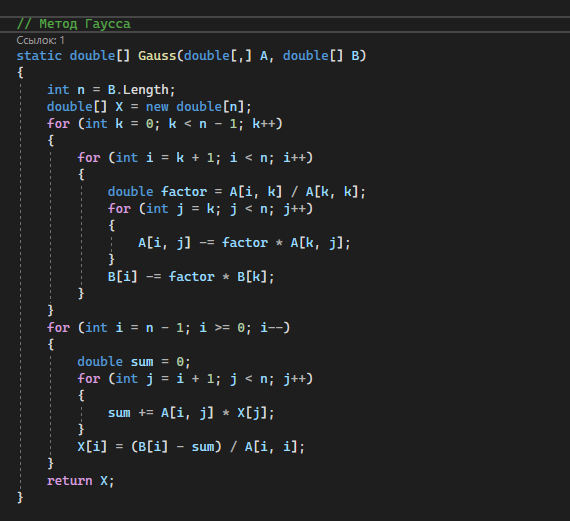The height and width of the screenshot is (521, 570).
Task: Click the loop header 'for (int i = n - 1; i >= 0; i--)'
Action: pos(168,328)
